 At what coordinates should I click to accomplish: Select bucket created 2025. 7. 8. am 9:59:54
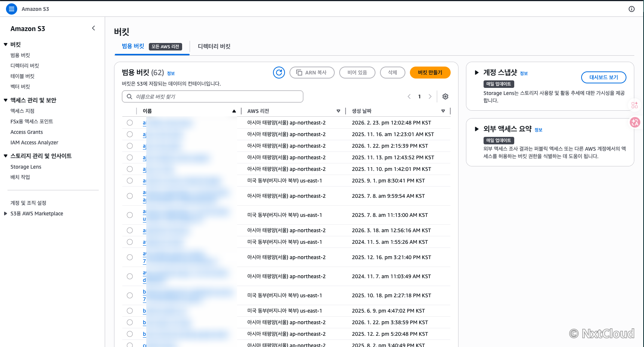pyautogui.click(x=130, y=196)
